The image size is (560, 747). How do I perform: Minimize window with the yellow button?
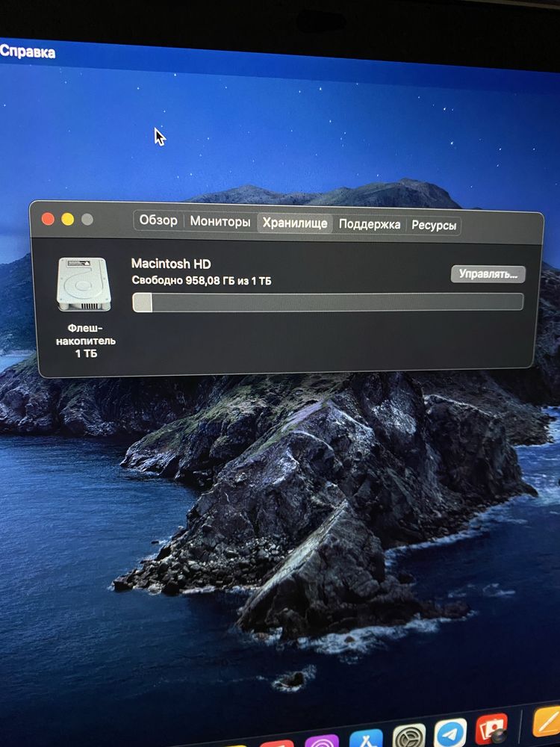[x=68, y=219]
